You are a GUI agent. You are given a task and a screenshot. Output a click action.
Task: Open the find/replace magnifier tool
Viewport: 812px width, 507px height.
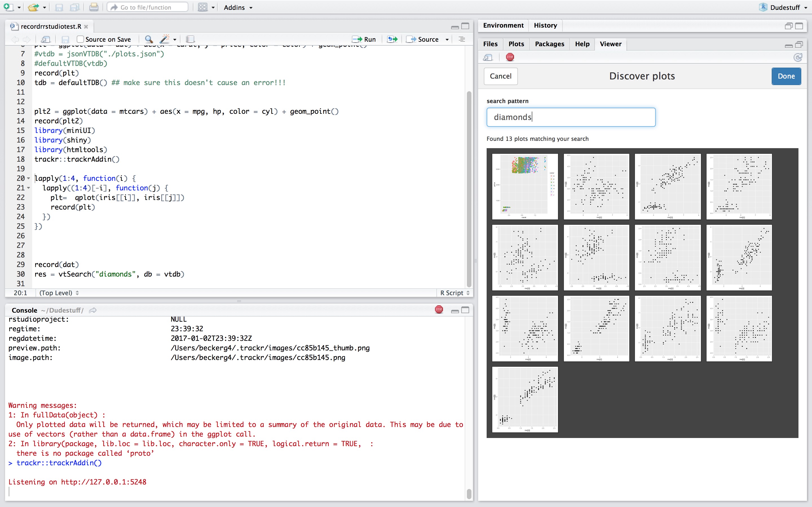pos(149,39)
